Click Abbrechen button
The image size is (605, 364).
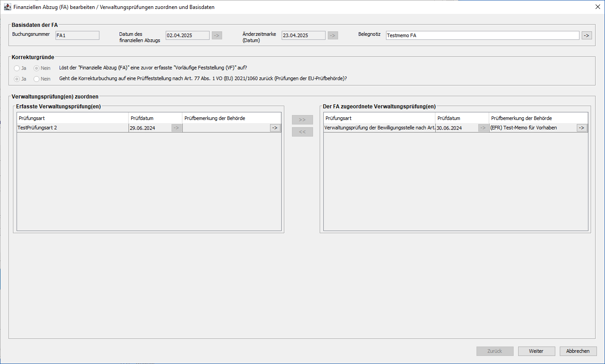click(578, 351)
